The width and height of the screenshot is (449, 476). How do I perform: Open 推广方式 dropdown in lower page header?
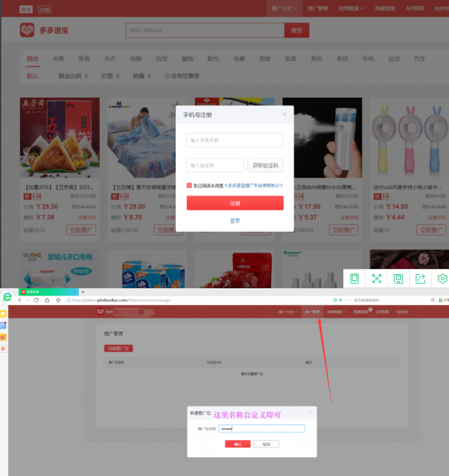[x=288, y=312]
